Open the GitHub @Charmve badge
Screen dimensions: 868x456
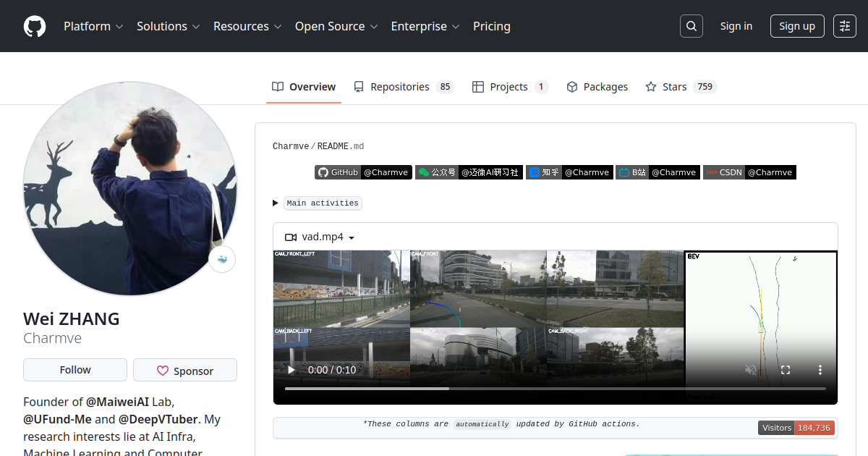(363, 172)
